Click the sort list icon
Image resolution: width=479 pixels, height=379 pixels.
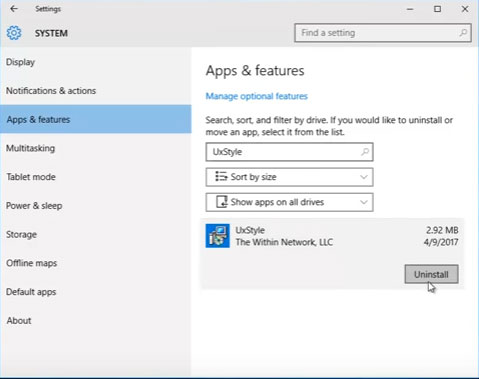pos(221,176)
